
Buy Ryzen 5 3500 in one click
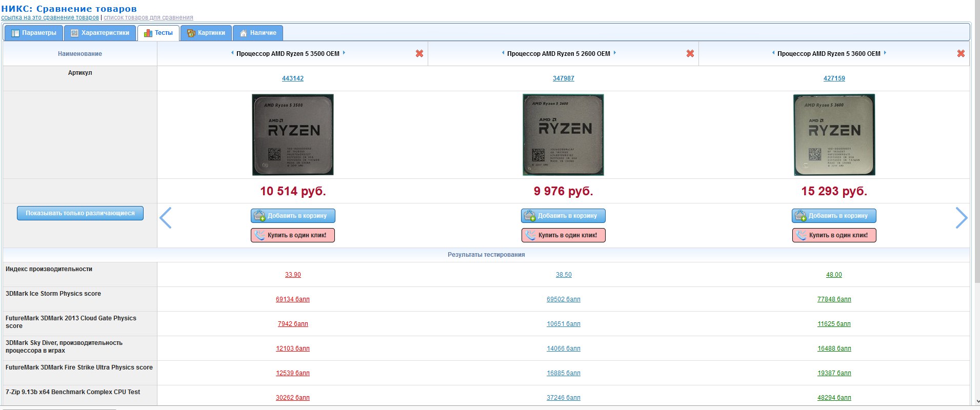[x=293, y=235]
